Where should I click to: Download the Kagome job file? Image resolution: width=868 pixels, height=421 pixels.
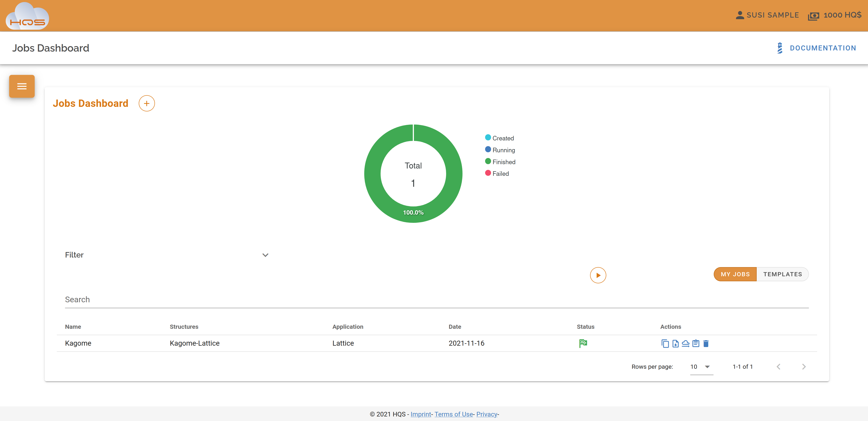pos(676,343)
